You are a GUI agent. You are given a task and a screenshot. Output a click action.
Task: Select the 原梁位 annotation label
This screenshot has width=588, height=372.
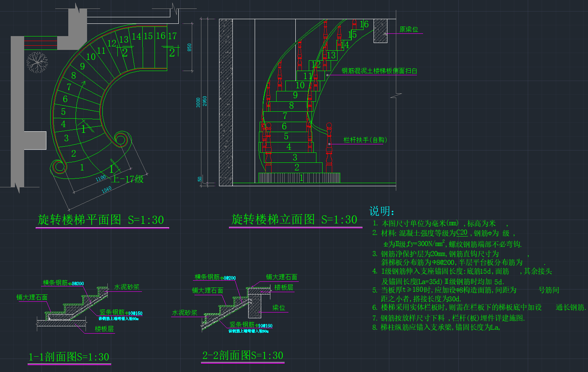pyautogui.click(x=408, y=30)
